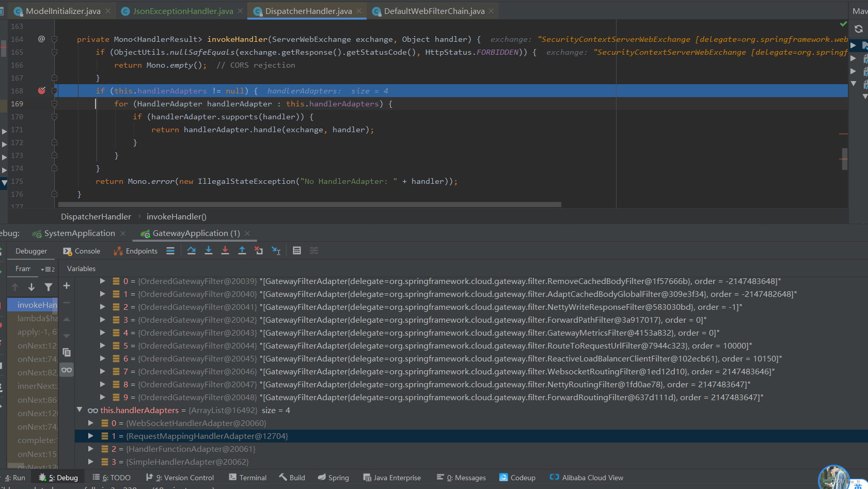
Task: Move to the previous frame up arrow
Action: coord(15,287)
